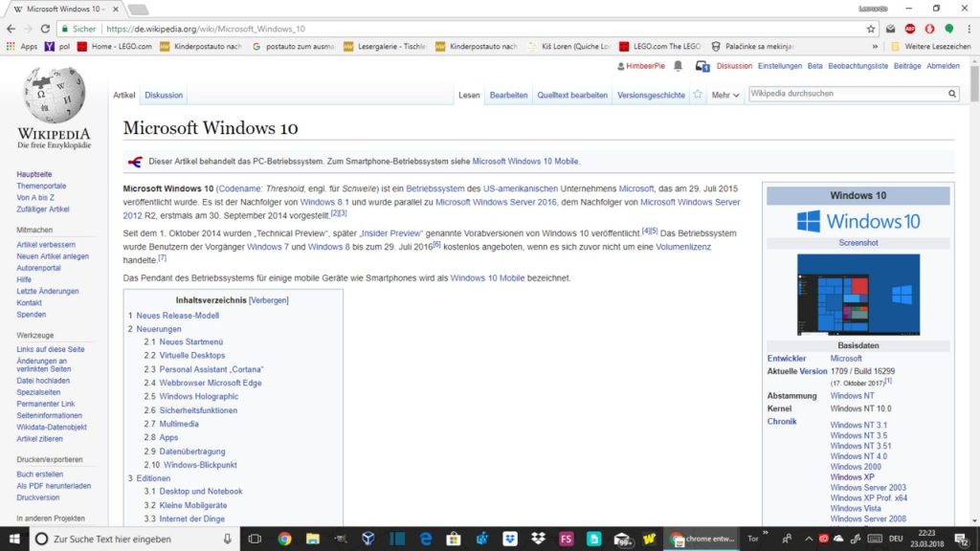Open Task View in the taskbar
Viewport: 980px width, 551px height.
[x=255, y=539]
